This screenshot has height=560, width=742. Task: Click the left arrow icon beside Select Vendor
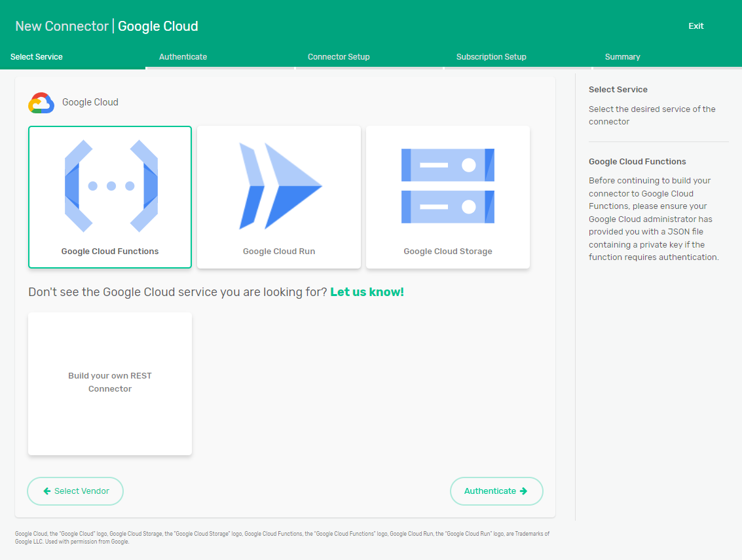coord(47,491)
